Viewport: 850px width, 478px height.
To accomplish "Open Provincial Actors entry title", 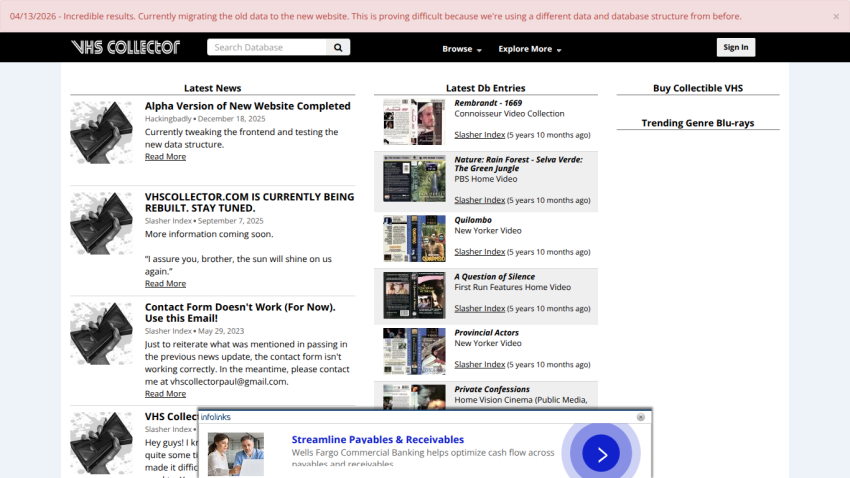I will [x=486, y=333].
